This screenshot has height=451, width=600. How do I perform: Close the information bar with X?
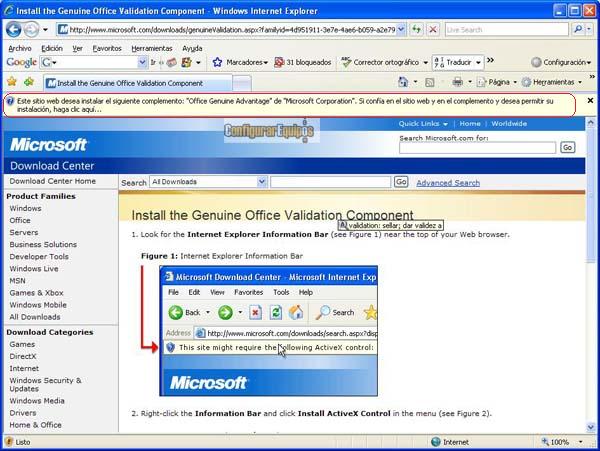pos(590,100)
